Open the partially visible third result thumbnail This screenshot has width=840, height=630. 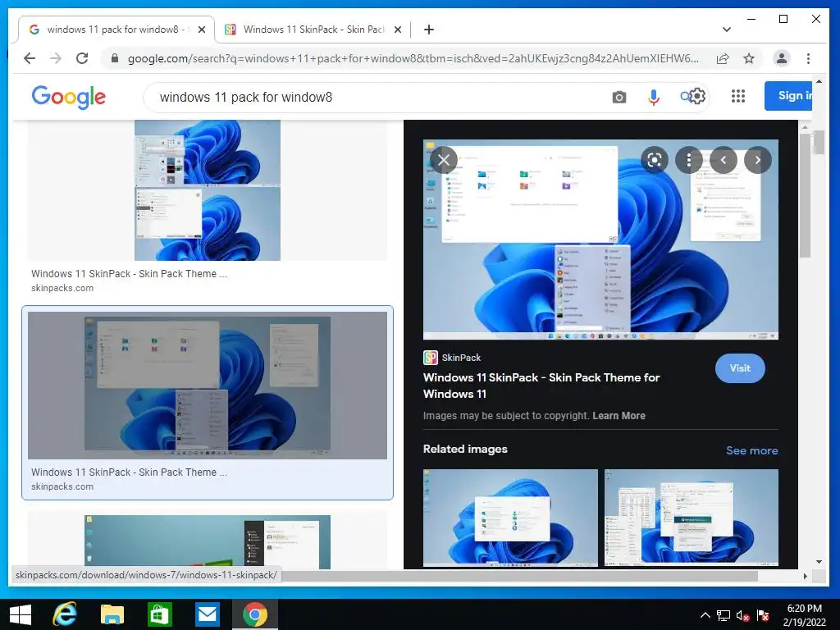click(x=208, y=541)
